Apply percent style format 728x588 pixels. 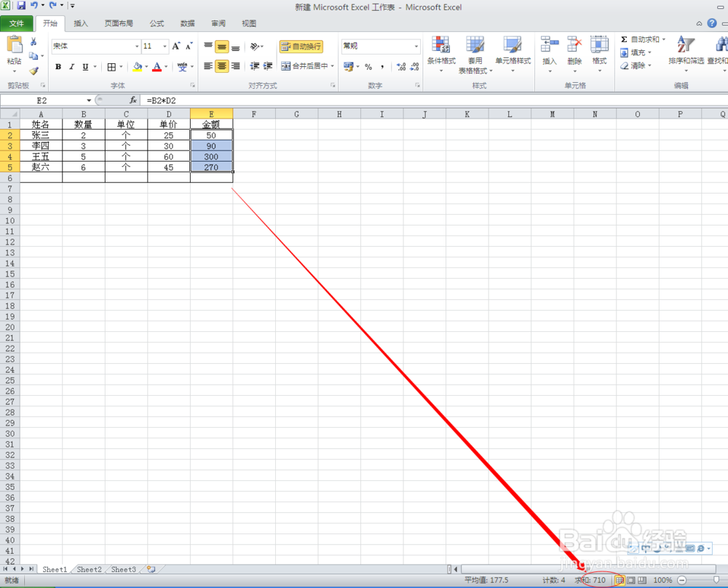[x=368, y=67]
